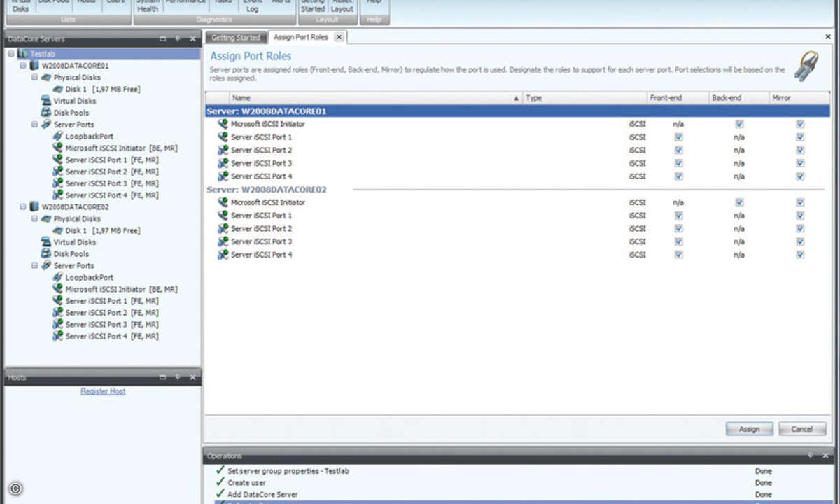
Task: Select LoopbackPort under W2008DATACORE02 in tree
Action: pos(90,278)
